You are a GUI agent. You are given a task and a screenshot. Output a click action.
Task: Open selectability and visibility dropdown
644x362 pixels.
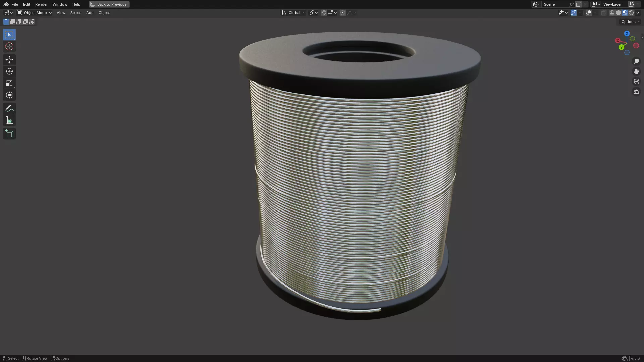[x=563, y=13]
